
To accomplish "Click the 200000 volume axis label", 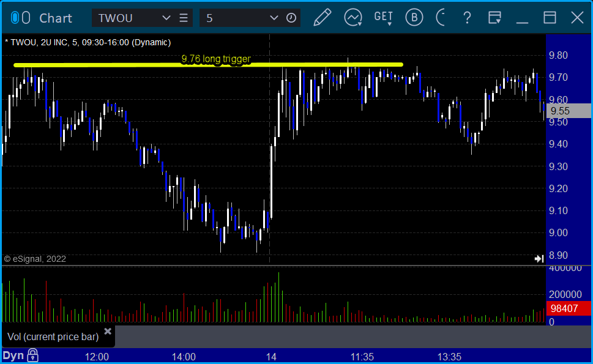I will pos(565,294).
